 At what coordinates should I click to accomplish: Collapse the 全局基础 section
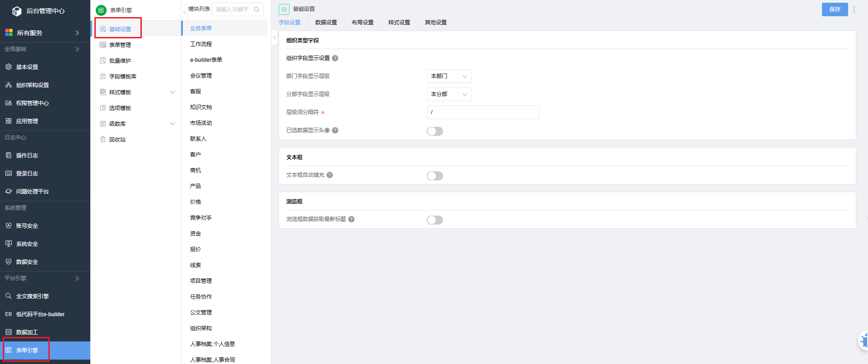(77, 49)
